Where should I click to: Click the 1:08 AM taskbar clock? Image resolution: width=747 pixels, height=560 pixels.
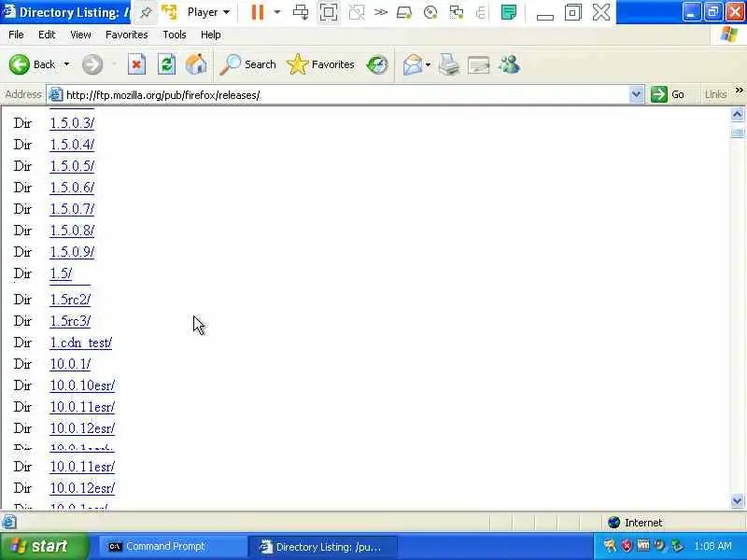pos(712,546)
